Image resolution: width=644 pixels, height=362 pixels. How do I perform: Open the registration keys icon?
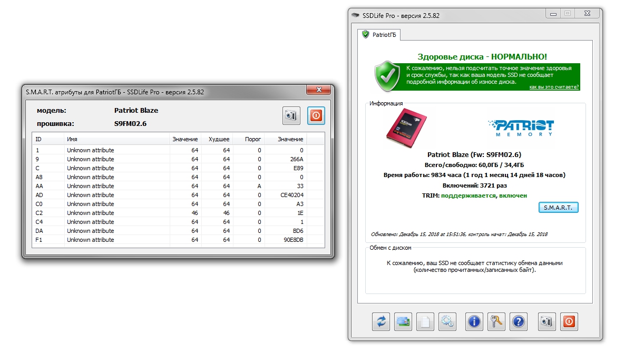coord(496,321)
